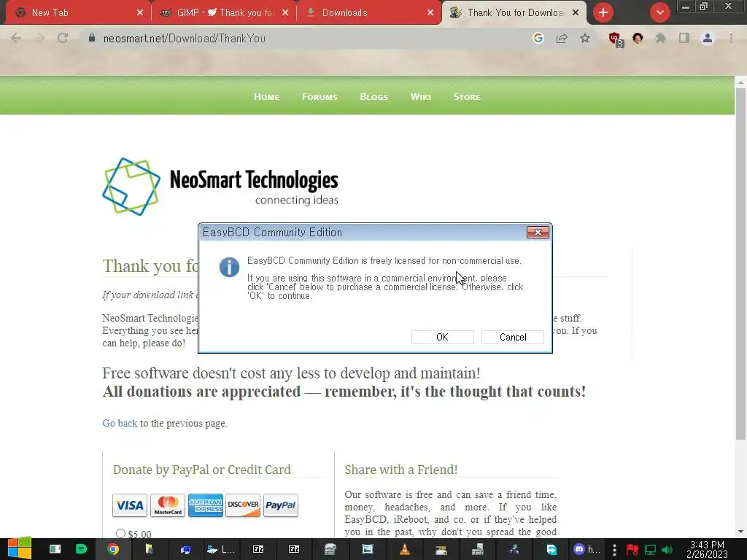Open the VLC cone taskbar icon
Image resolution: width=747 pixels, height=560 pixels.
click(x=404, y=550)
